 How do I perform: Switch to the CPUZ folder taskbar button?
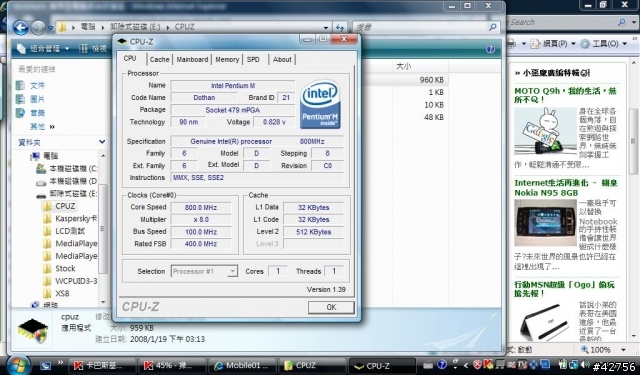pos(312,366)
